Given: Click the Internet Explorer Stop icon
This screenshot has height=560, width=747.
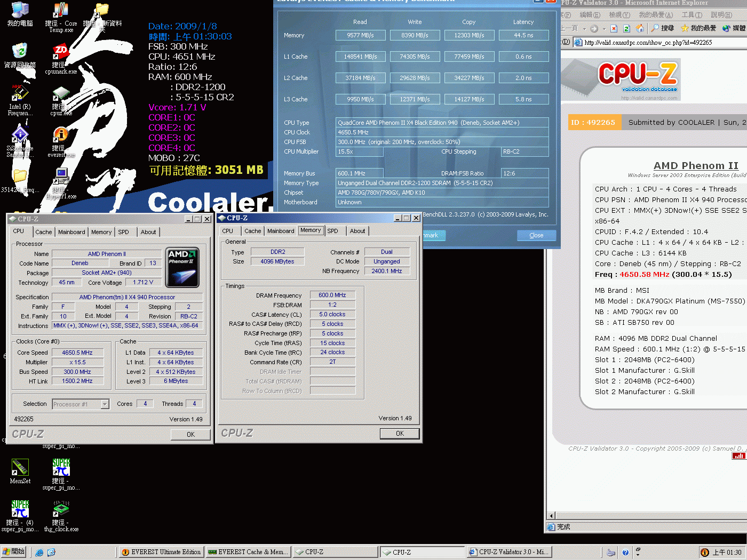Looking at the screenshot, I should point(614,28).
